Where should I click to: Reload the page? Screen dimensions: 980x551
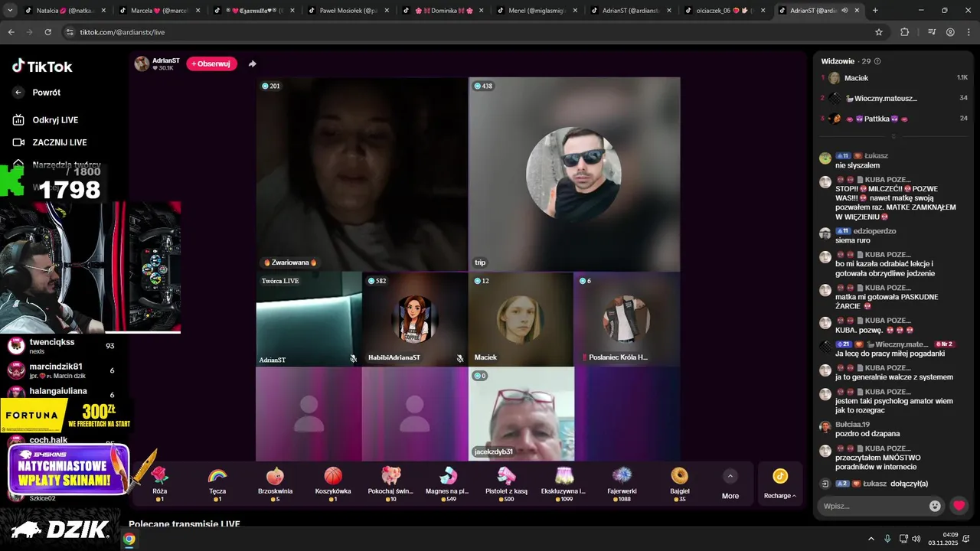coord(47,32)
